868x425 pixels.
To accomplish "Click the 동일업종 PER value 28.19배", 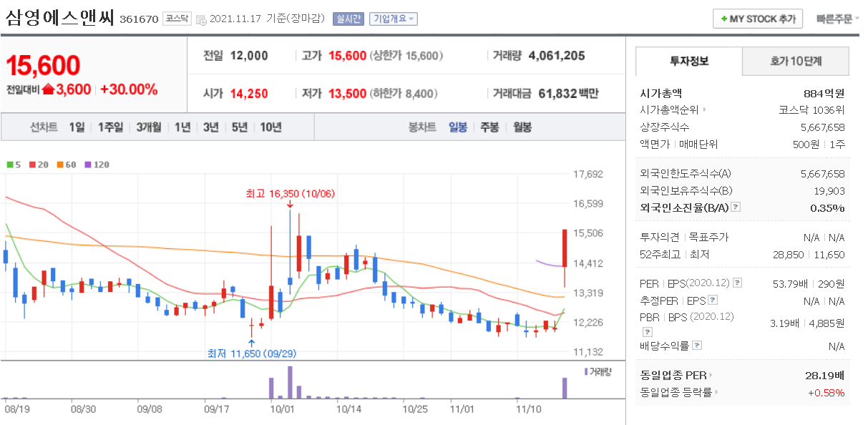I will click(825, 375).
